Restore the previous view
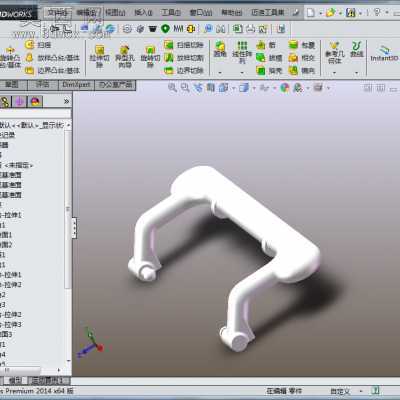Viewport: 400px width, 400px height. (x=198, y=88)
